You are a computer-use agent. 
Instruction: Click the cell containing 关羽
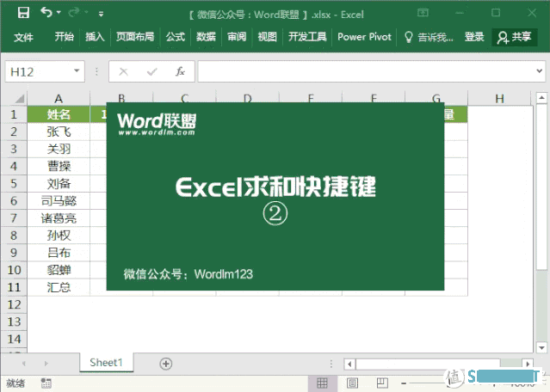click(59, 149)
